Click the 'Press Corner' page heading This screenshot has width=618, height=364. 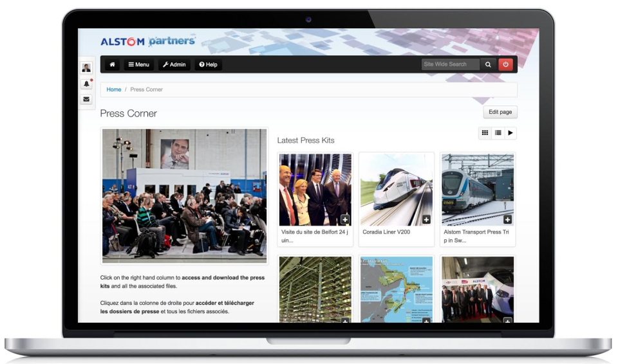click(x=129, y=113)
